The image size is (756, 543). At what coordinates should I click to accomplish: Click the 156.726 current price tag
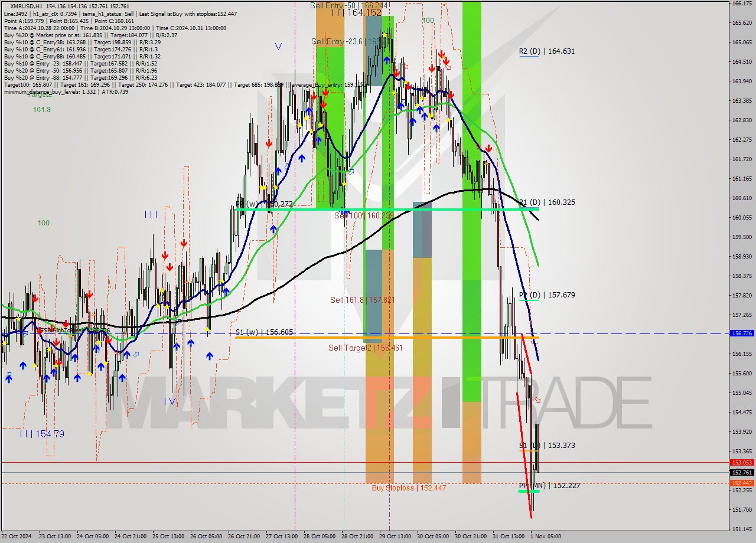(742, 333)
